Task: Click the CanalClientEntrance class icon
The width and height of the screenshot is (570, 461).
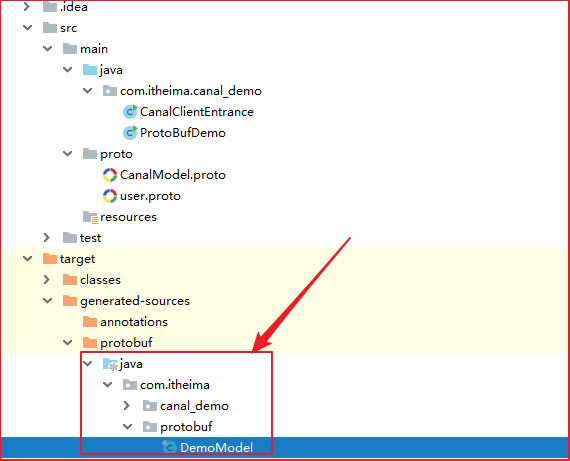Action: click(130, 112)
